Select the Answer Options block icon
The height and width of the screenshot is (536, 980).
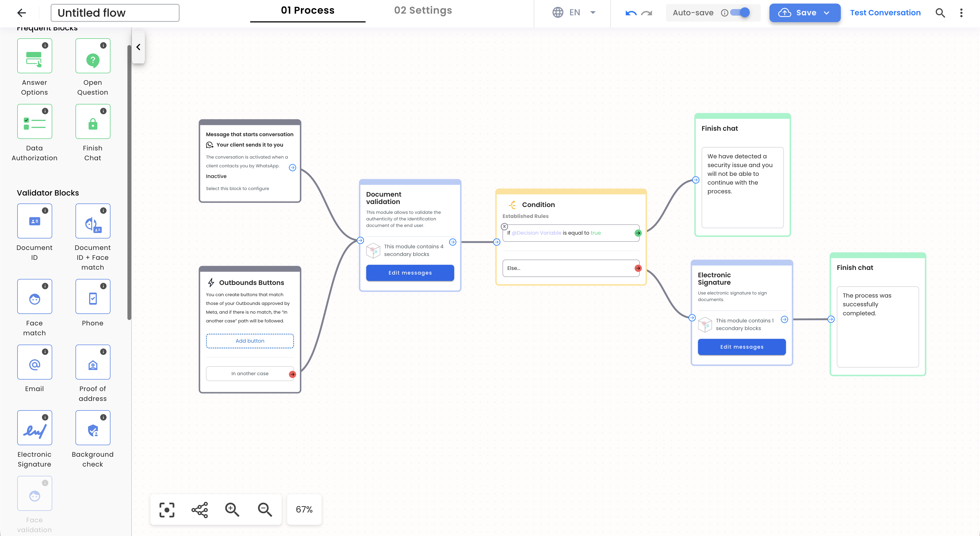35,56
